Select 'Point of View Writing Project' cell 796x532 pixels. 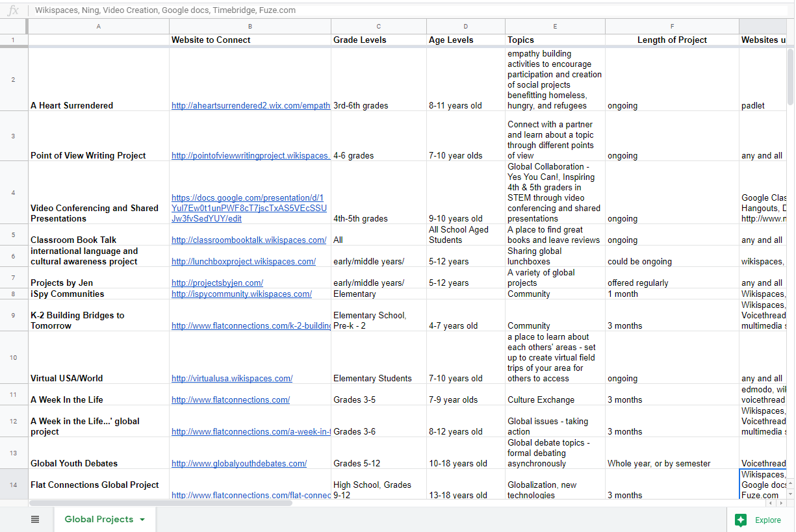(x=99, y=136)
